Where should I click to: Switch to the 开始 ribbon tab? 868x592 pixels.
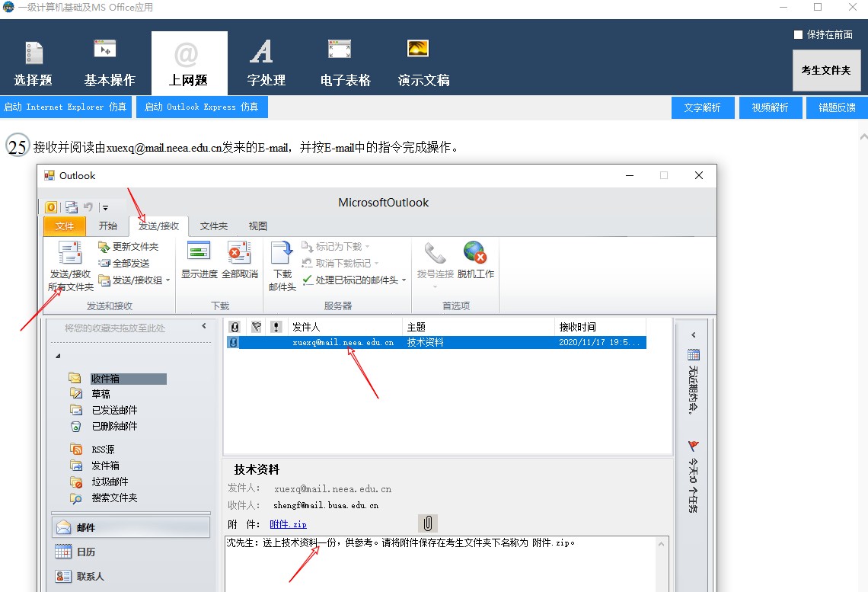click(x=108, y=226)
